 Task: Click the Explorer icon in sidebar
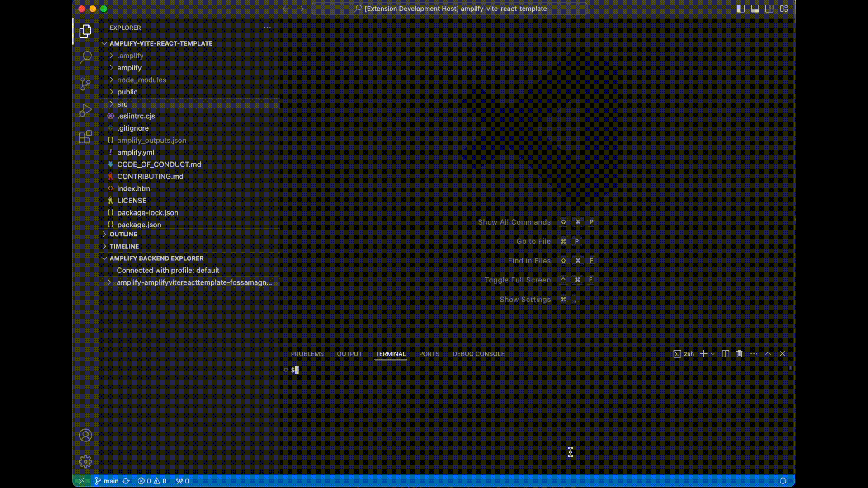[x=85, y=31]
